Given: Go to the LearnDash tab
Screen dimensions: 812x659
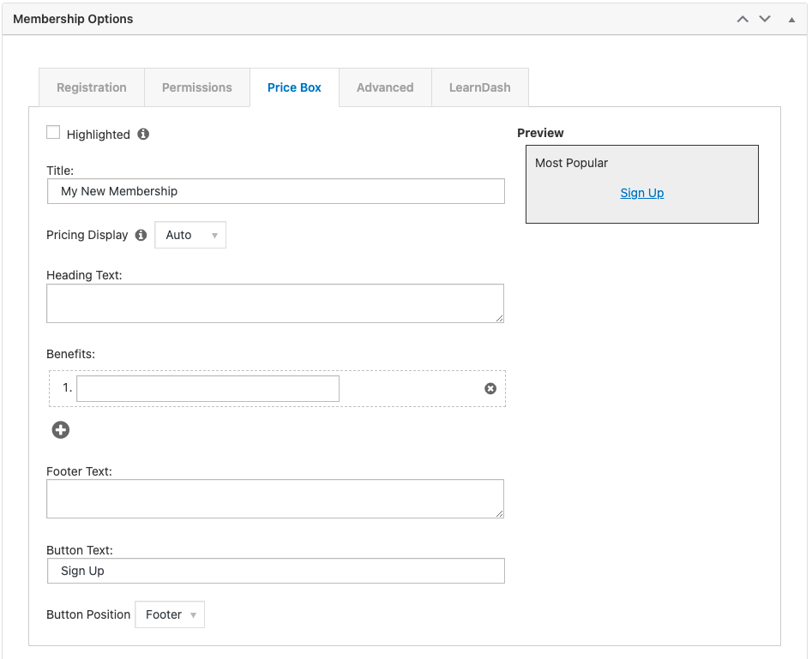Looking at the screenshot, I should pos(479,87).
